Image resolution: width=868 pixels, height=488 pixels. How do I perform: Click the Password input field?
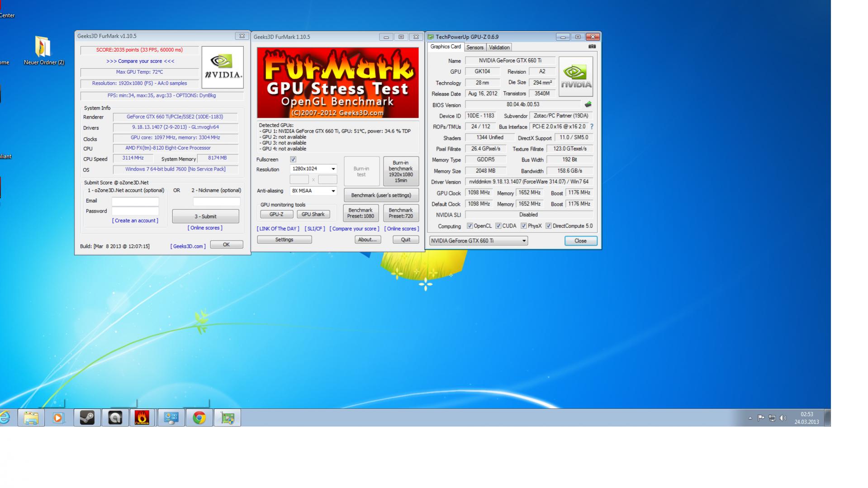pos(135,211)
